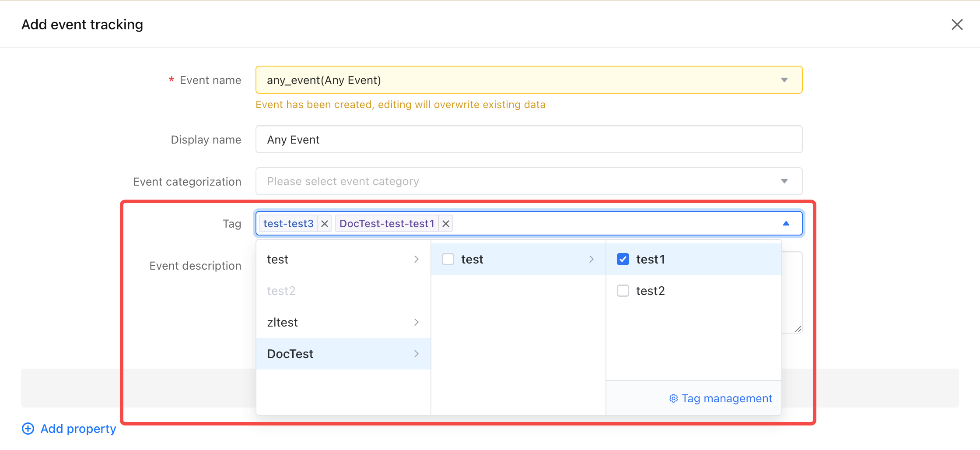Screen dimensions: 980x450
Task: Click the overwrite existing data warning text
Action: (x=400, y=105)
